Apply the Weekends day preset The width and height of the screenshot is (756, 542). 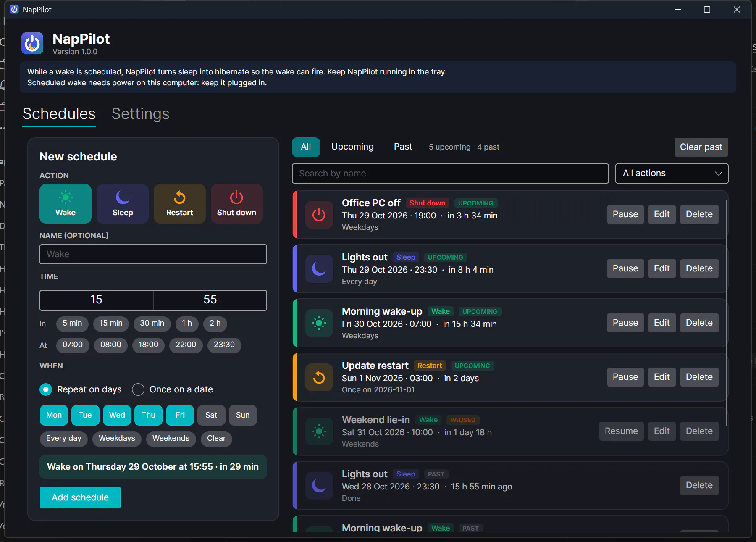(x=171, y=439)
